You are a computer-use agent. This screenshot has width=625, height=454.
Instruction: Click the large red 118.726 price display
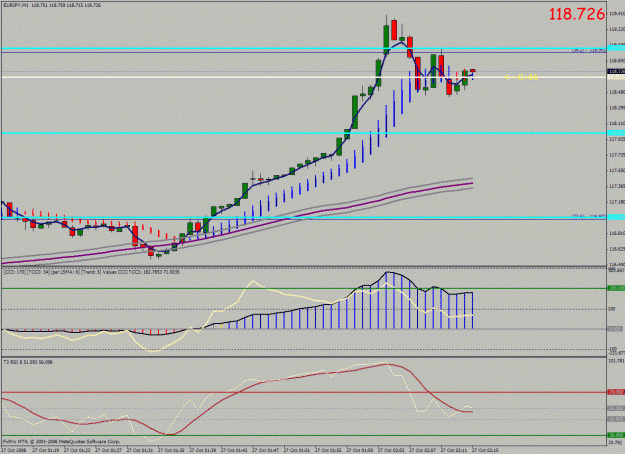pyautogui.click(x=577, y=14)
